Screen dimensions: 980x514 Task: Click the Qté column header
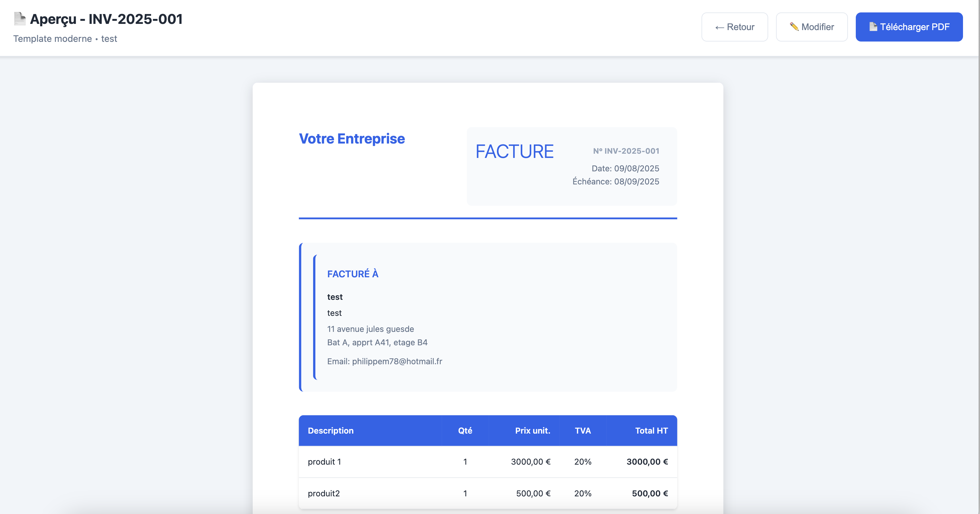click(465, 431)
